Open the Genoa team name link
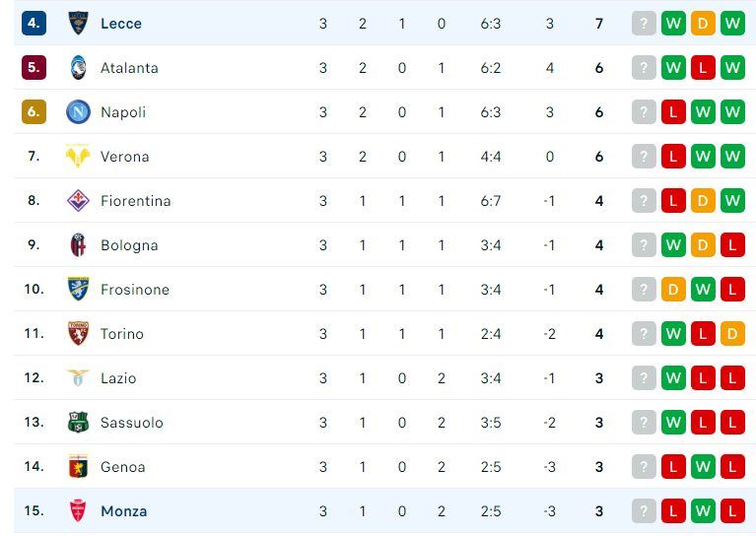Screen dimensions: 756x536 123,467
